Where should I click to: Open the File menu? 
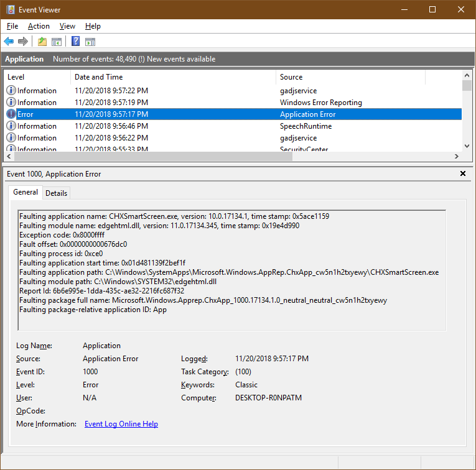(12, 26)
